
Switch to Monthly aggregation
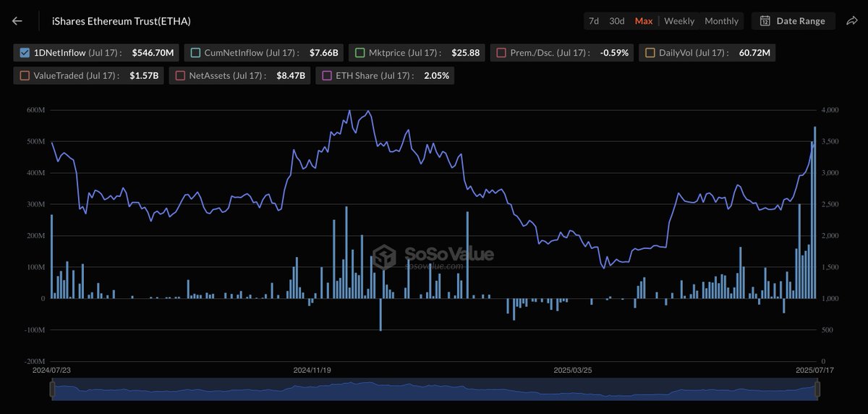pos(721,21)
